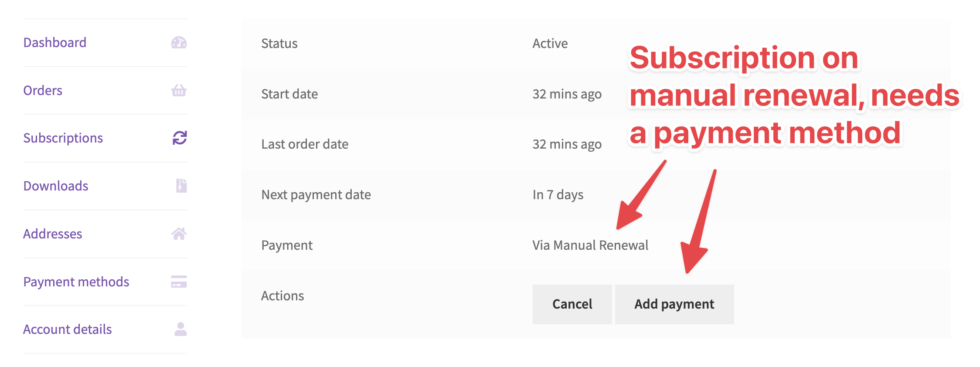980x367 pixels.
Task: Open the Dashboard menu link
Action: coord(55,43)
